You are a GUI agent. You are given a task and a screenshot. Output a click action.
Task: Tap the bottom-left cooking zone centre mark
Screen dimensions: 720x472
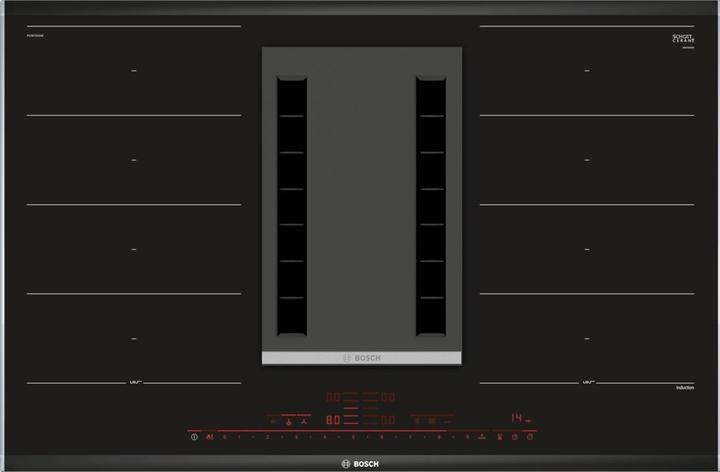tap(134, 339)
